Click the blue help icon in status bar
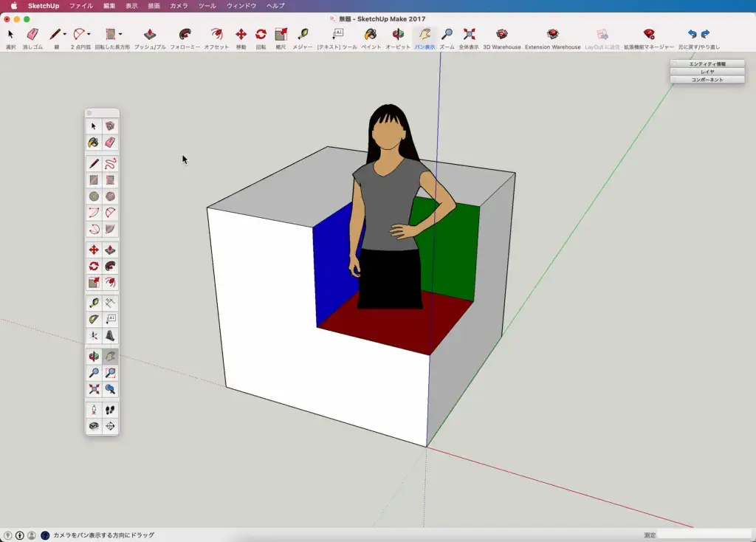Image resolution: width=756 pixels, height=542 pixels. 45,535
